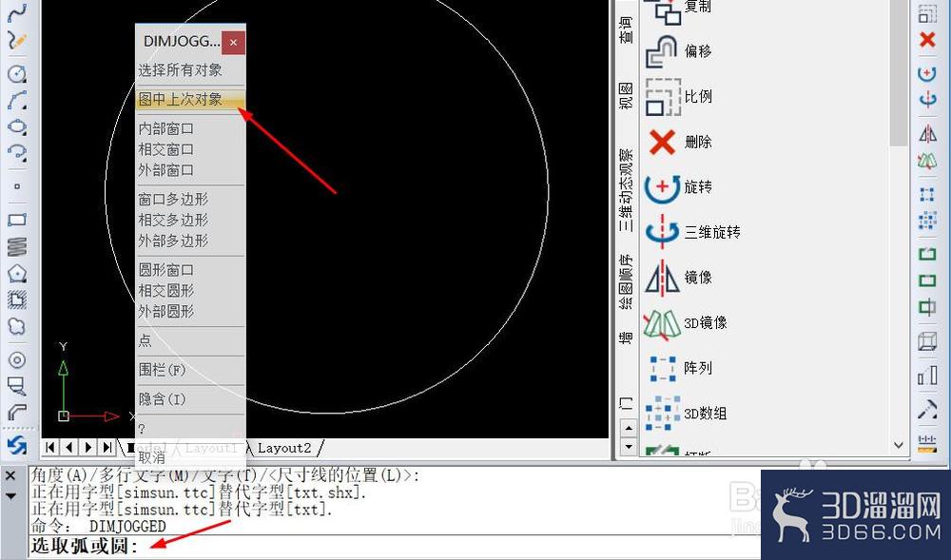
Task: Choose 图中上次对象 from selection menu
Action: 190,100
